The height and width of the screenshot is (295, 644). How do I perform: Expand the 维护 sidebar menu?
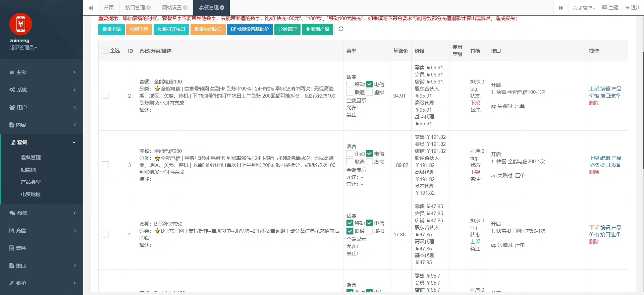click(x=42, y=283)
